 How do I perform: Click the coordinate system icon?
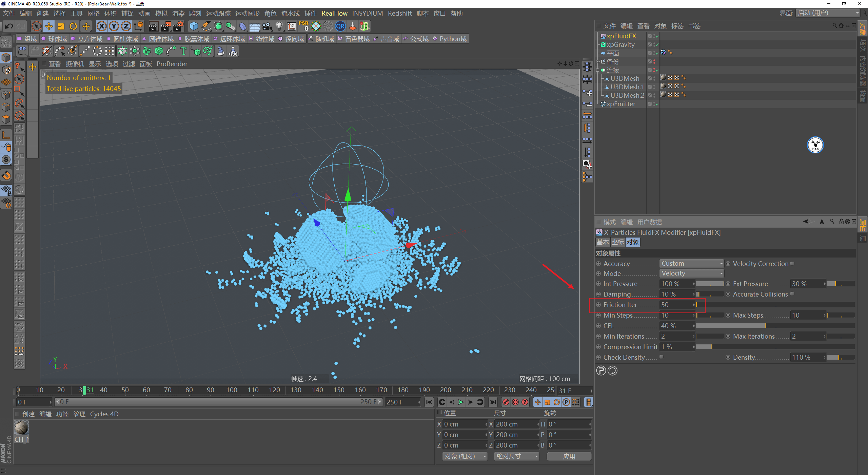[139, 26]
